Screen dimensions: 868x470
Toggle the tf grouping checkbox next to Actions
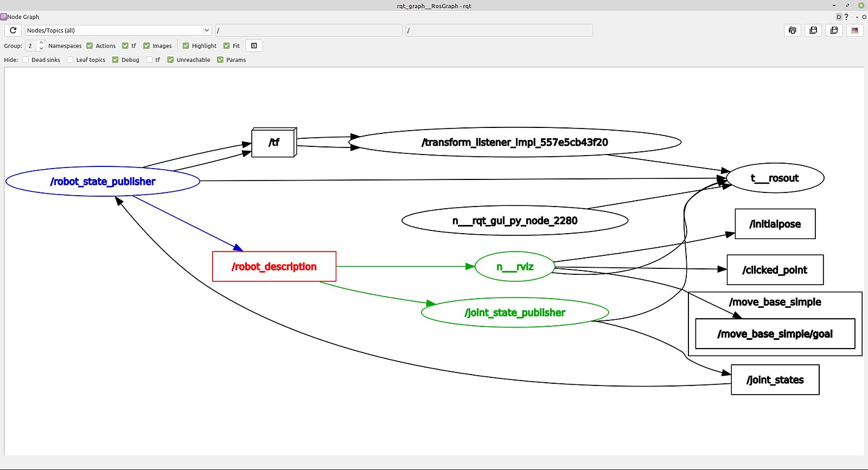(125, 46)
